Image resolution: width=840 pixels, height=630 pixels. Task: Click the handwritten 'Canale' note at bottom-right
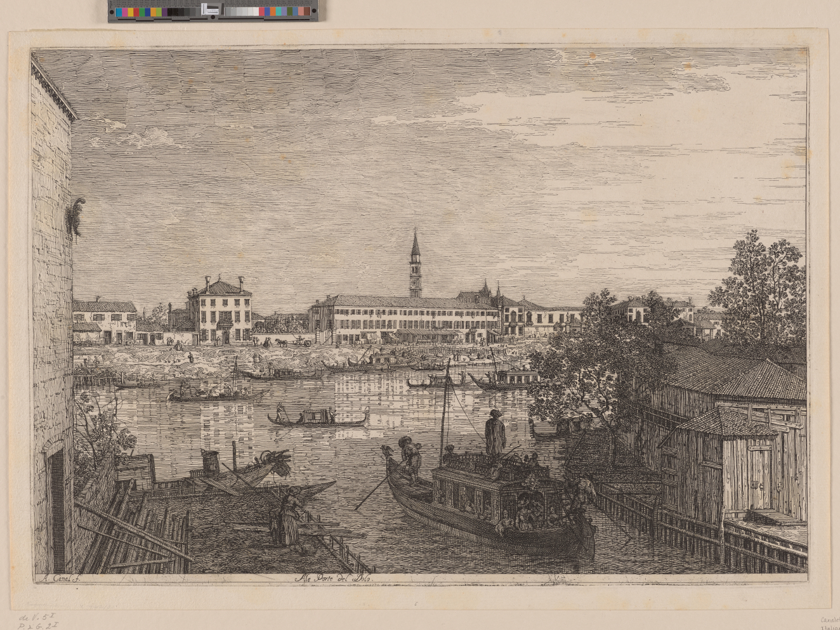(x=829, y=622)
